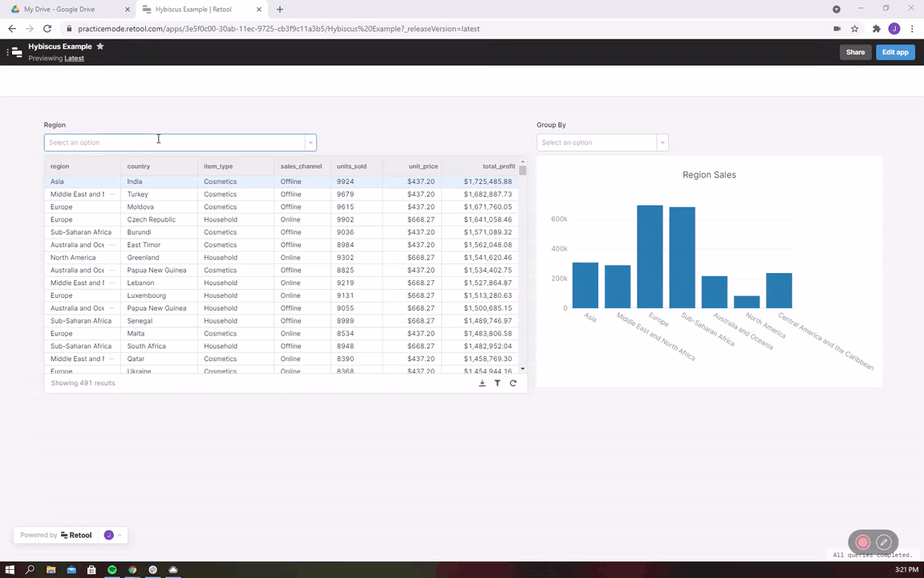This screenshot has width=924, height=578.
Task: Refresh the results table
Action: click(513, 383)
